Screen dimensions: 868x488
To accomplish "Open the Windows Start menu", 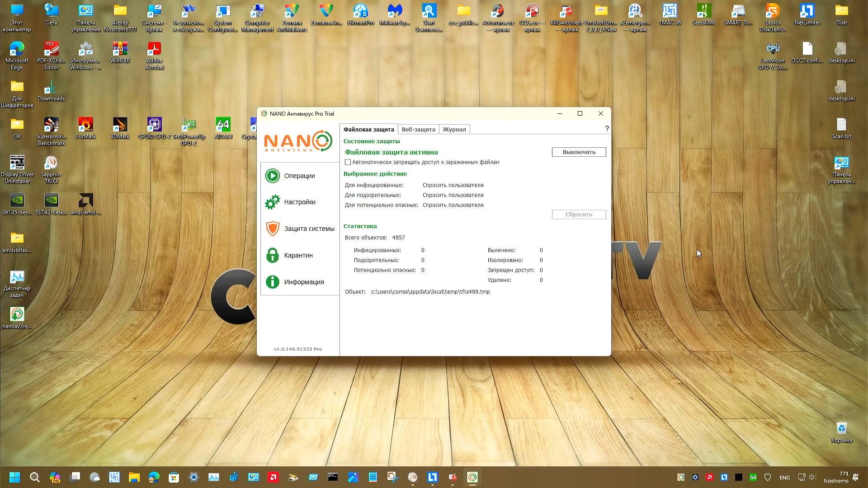I will coord(14,477).
